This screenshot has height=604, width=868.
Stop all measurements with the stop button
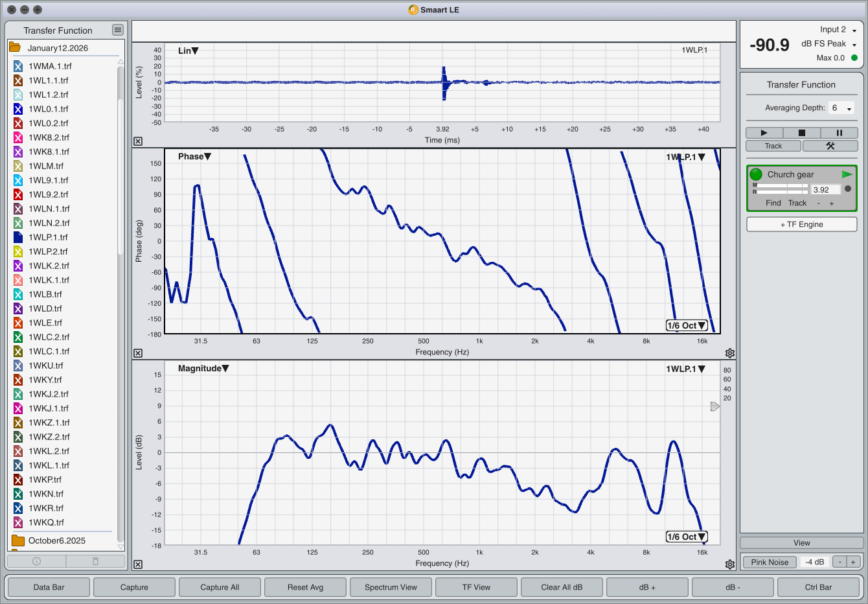click(801, 133)
